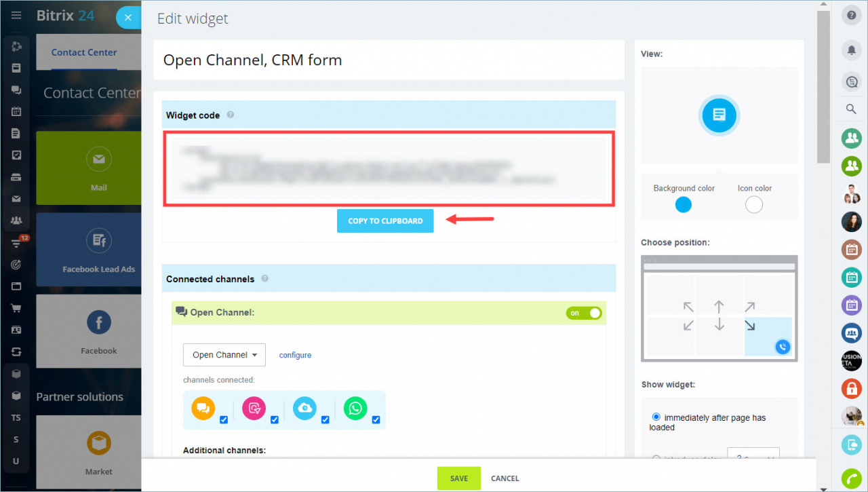Choose bottom-left widget position arrow

(x=688, y=326)
